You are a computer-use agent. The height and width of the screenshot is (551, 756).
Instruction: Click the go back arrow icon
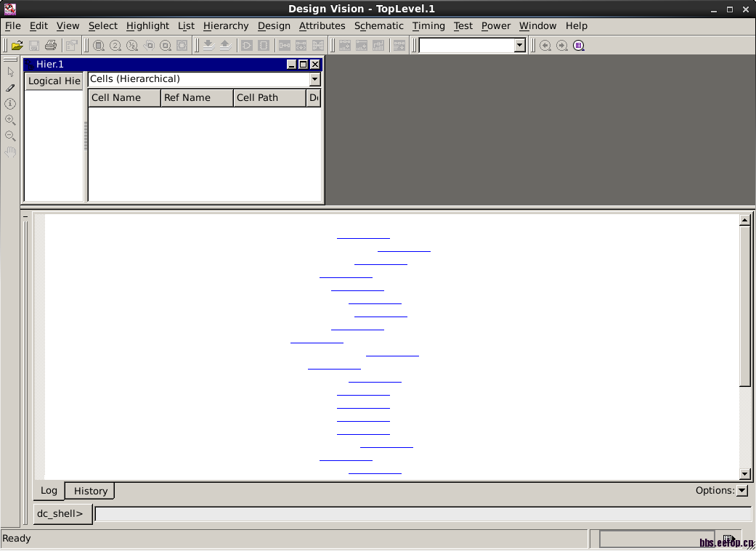(x=545, y=45)
